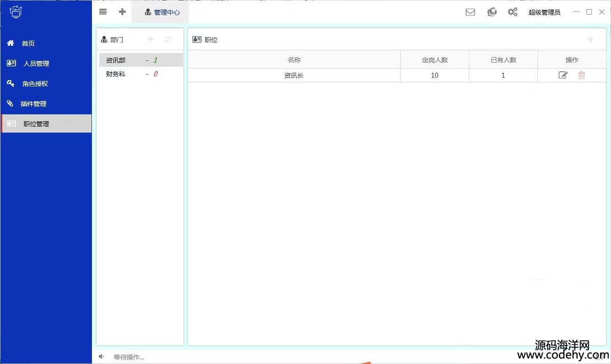
Task: Open 插件管理 in sidebar
Action: (x=46, y=104)
